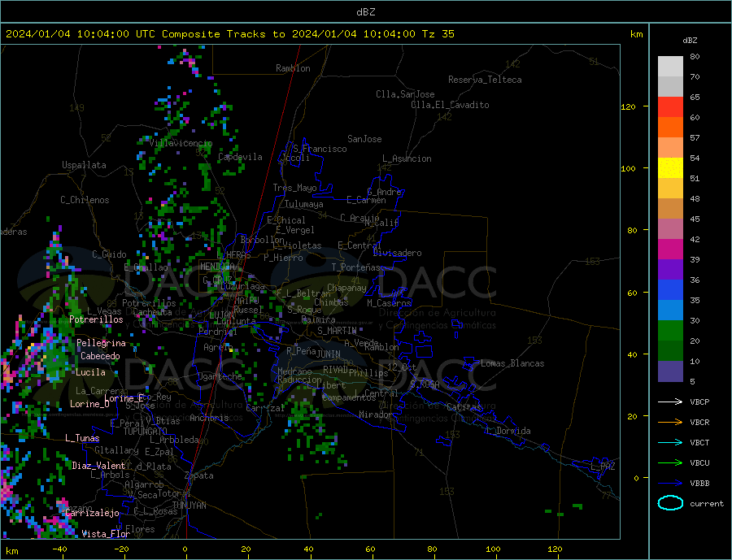
Task: Select the bright yellow 54 dBZ swatch
Action: click(670, 168)
